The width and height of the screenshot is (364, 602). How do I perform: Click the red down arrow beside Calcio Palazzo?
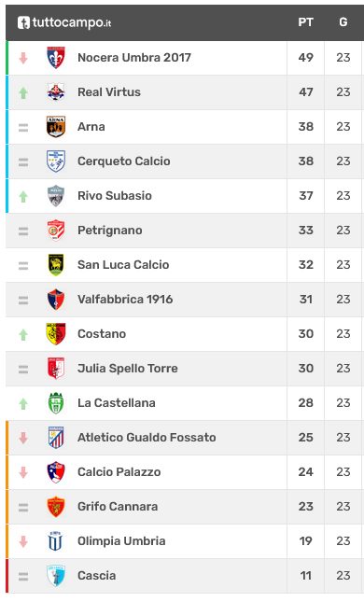[x=23, y=472]
